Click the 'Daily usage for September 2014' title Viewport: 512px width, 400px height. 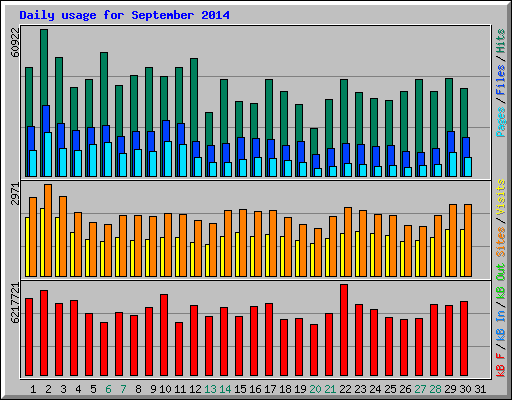124,15
